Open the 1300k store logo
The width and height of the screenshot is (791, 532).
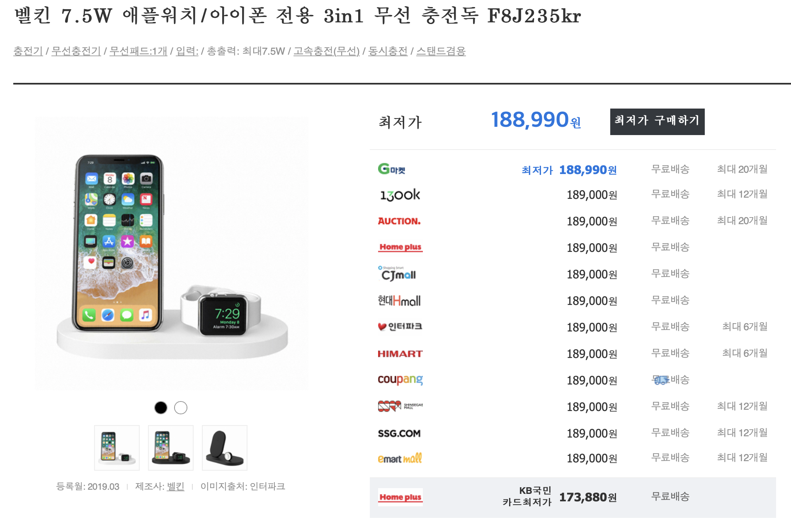[x=400, y=194]
